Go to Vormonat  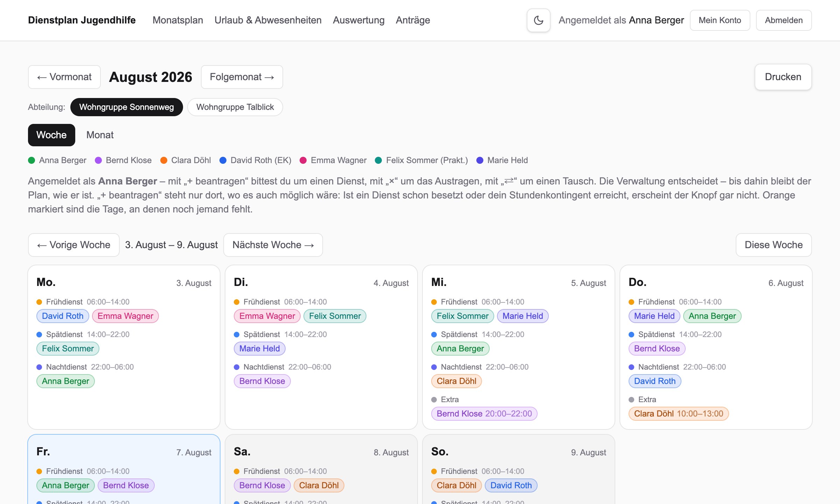click(64, 77)
